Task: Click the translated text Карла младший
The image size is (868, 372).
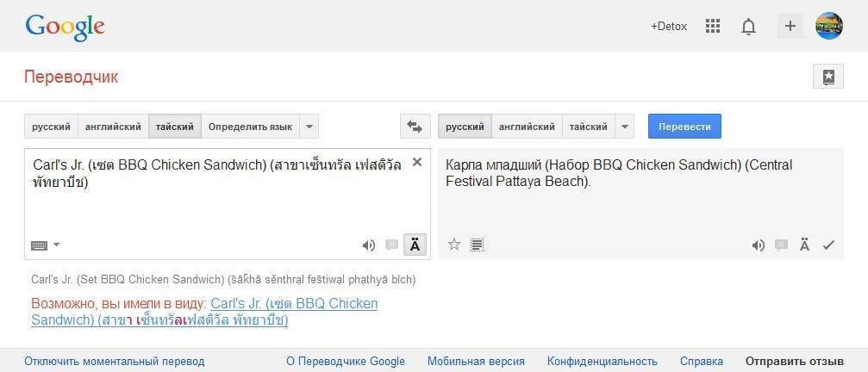Action: click(x=494, y=164)
